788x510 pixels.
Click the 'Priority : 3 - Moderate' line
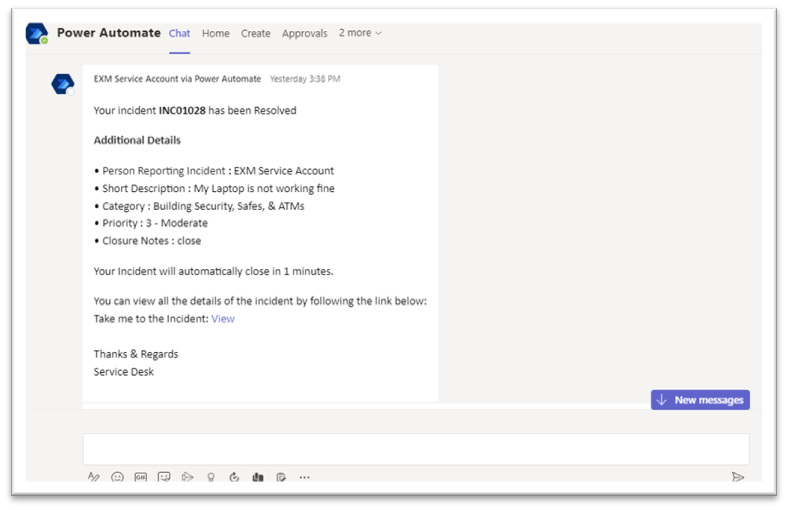click(151, 223)
